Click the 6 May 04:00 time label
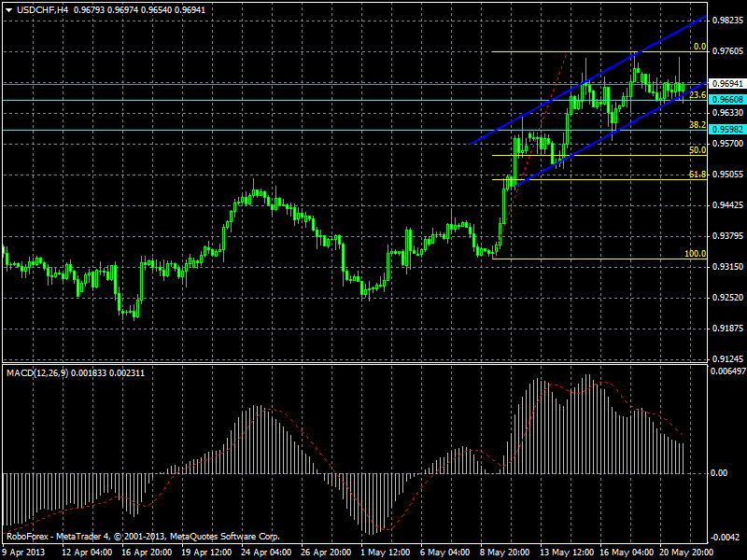Viewport: 747px width, 560px height. coord(444,553)
